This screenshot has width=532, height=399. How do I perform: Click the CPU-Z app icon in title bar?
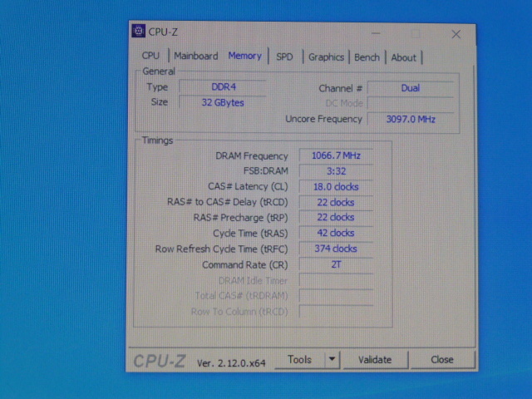tap(139, 31)
